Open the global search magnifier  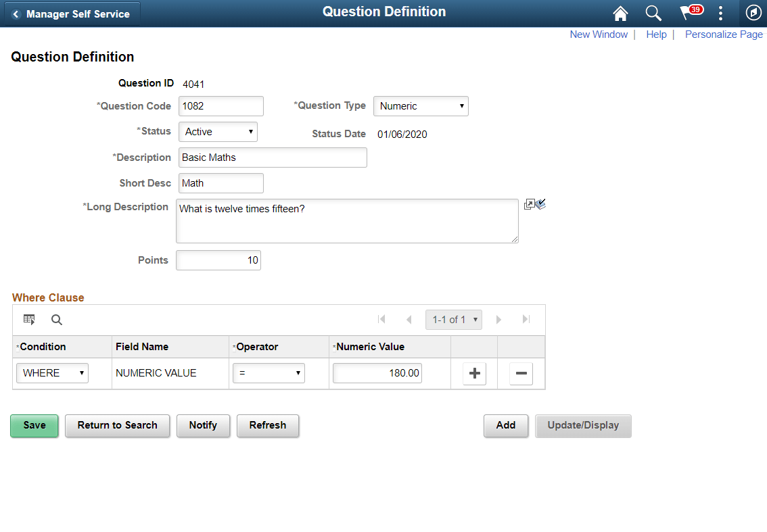click(x=653, y=13)
